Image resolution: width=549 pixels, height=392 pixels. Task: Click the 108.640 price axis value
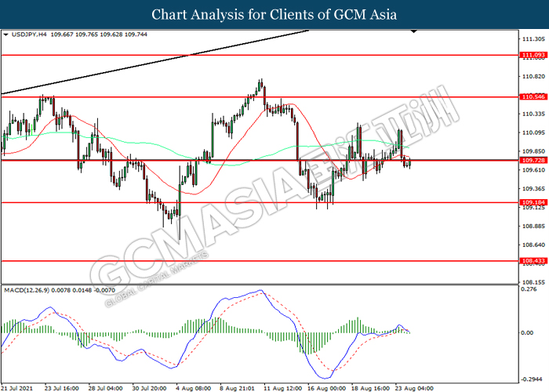click(x=533, y=245)
